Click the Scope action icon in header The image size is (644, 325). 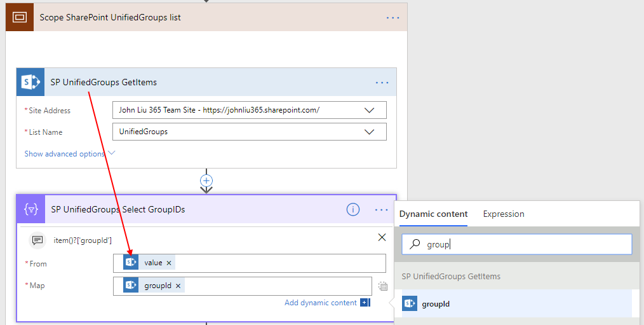pos(19,17)
